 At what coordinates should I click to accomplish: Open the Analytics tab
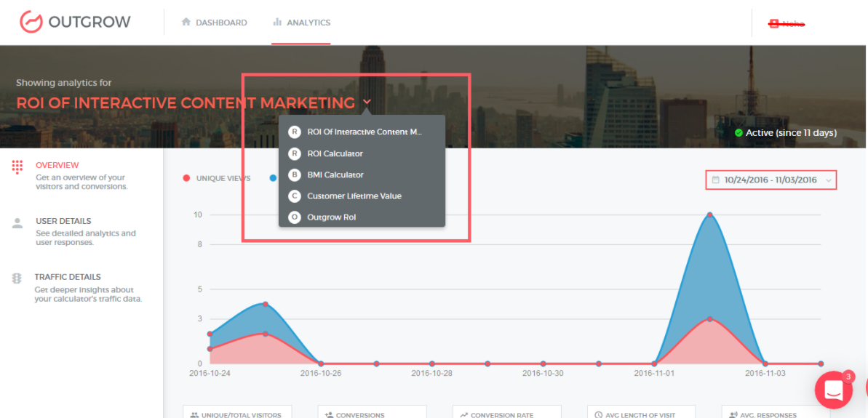click(301, 23)
